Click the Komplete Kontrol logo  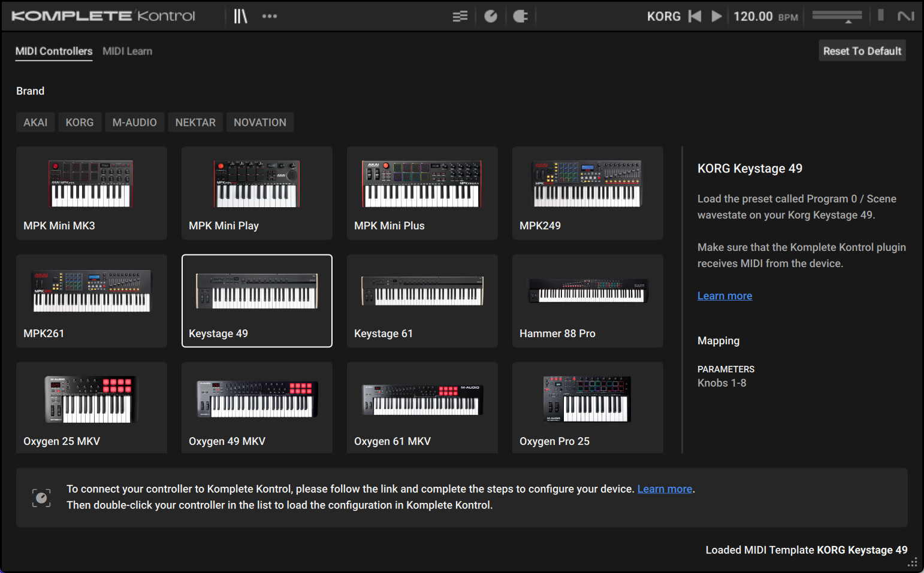coord(103,16)
